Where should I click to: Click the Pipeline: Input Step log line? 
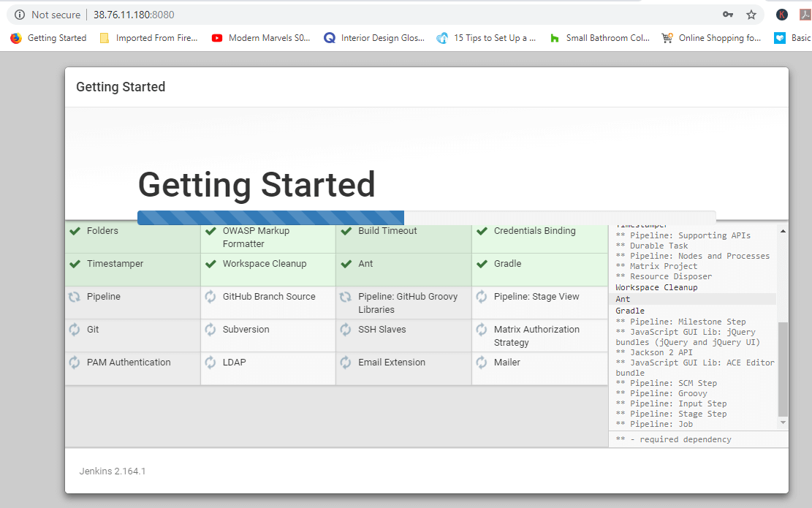click(671, 403)
